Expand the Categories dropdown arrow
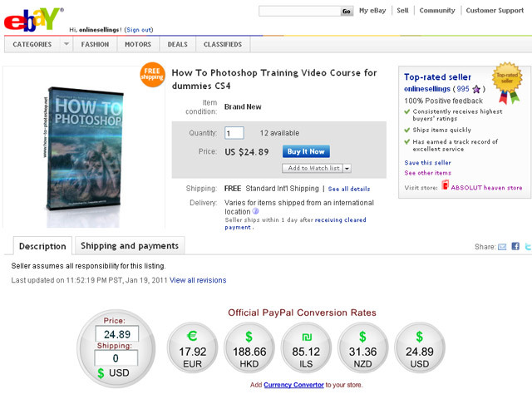The height and width of the screenshot is (399, 532). 66,44
